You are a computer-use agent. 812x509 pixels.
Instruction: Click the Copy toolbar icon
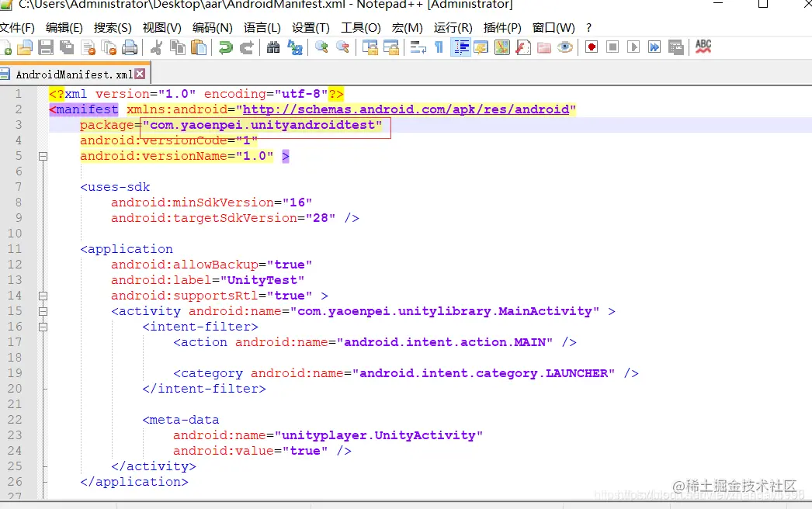178,47
